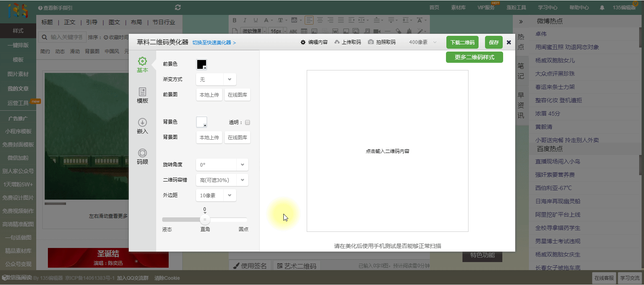Click the QR code content preview area
Screen dimensions: 644x285
coord(387,151)
